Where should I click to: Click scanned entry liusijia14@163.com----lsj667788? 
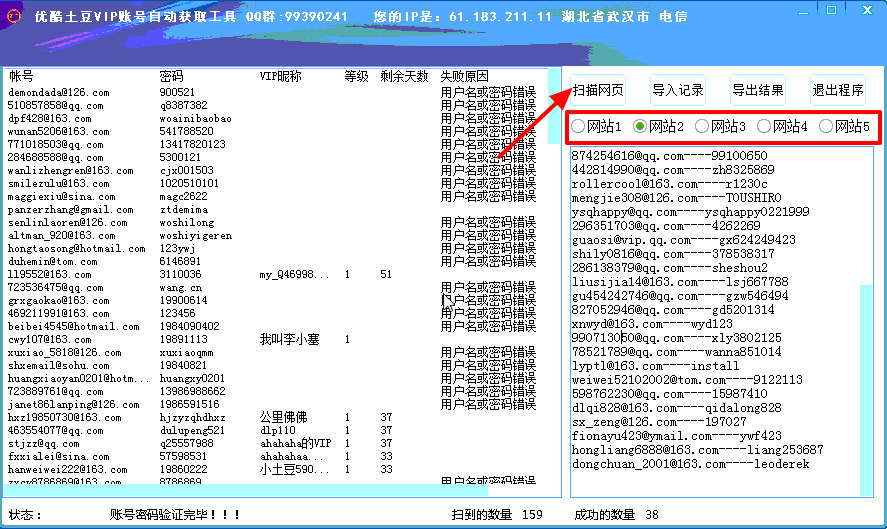680,282
